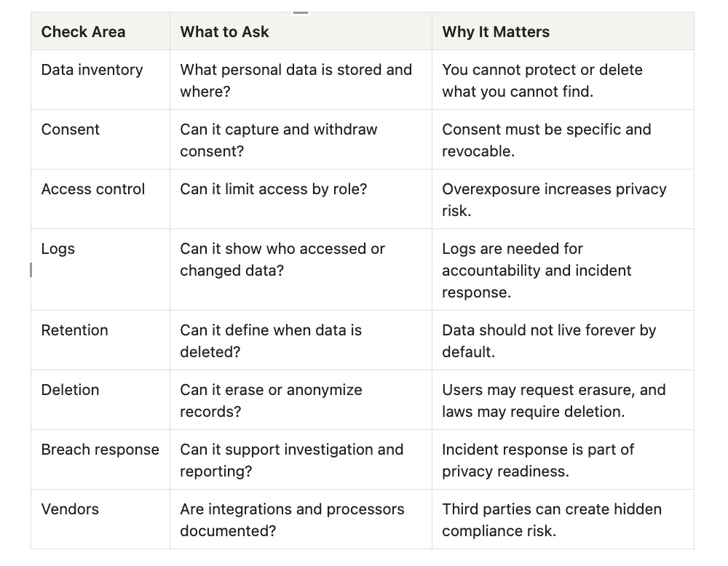Click the Vendors cell

coord(100,519)
